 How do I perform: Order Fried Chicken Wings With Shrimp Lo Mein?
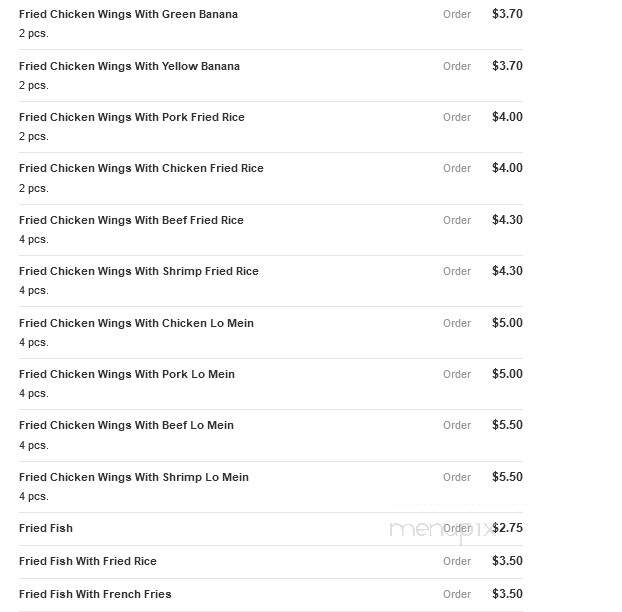click(457, 477)
